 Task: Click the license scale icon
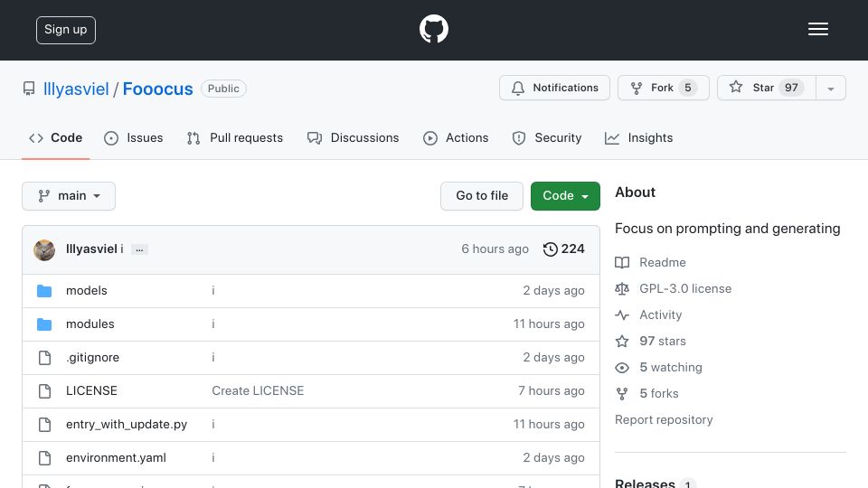coord(622,289)
